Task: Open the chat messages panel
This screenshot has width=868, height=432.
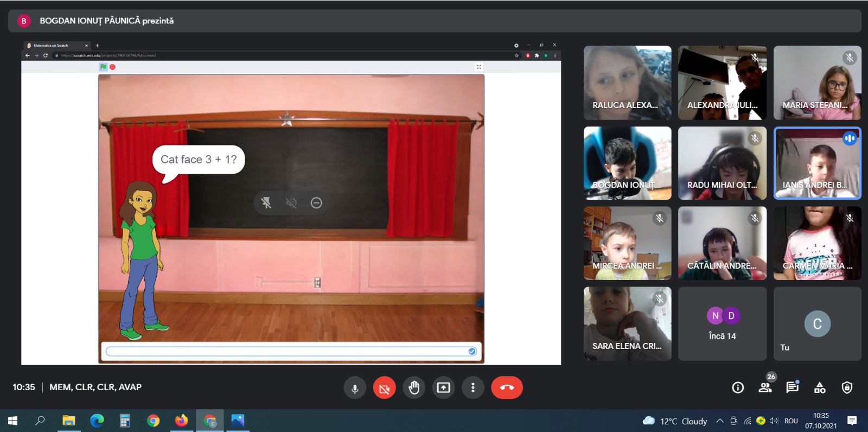Action: click(x=792, y=387)
